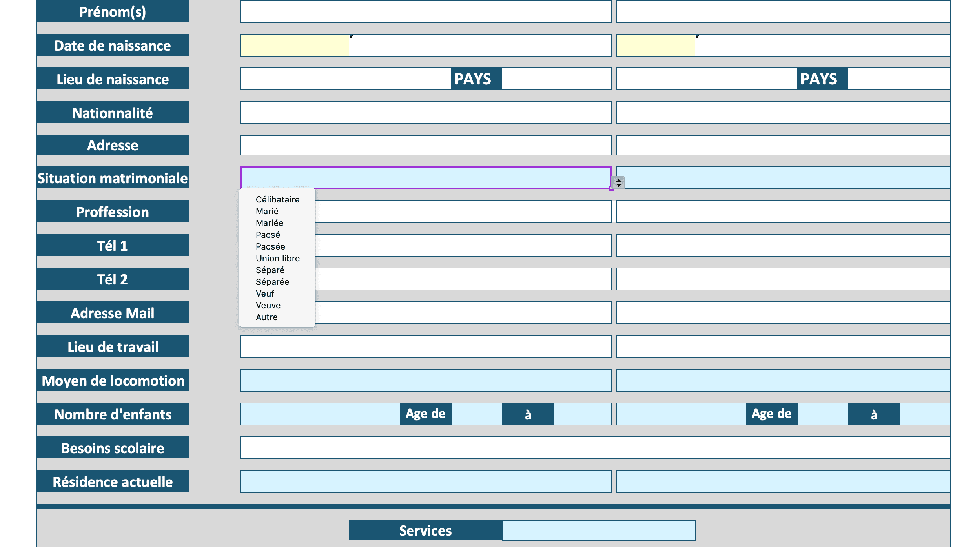The image size is (980, 547).
Task: Pick Mariée option from the list
Action: pyautogui.click(x=269, y=223)
